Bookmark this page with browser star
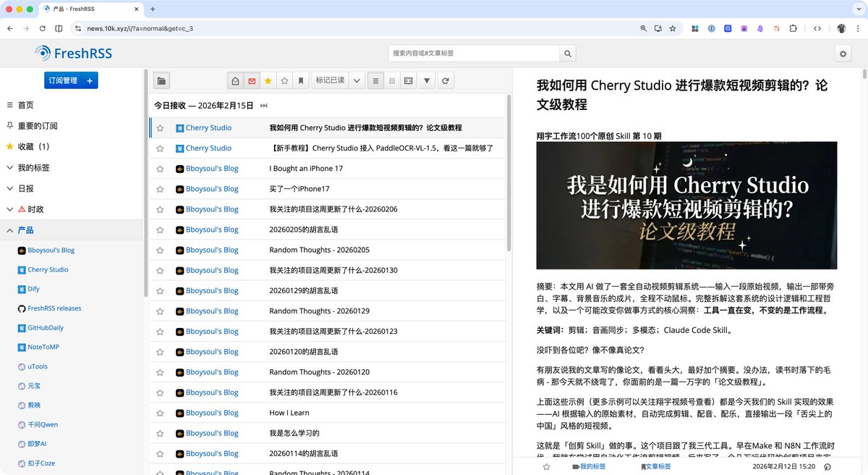 pyautogui.click(x=673, y=28)
